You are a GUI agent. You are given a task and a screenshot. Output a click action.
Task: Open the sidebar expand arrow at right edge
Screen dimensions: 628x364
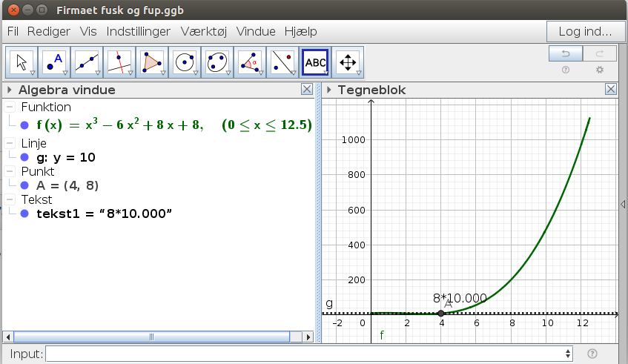[x=623, y=204]
